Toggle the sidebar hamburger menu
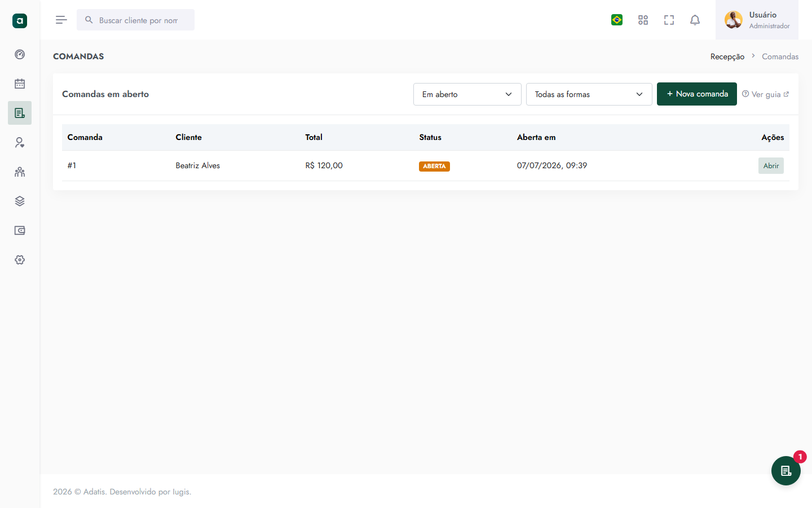The width and height of the screenshot is (812, 508). (61, 20)
